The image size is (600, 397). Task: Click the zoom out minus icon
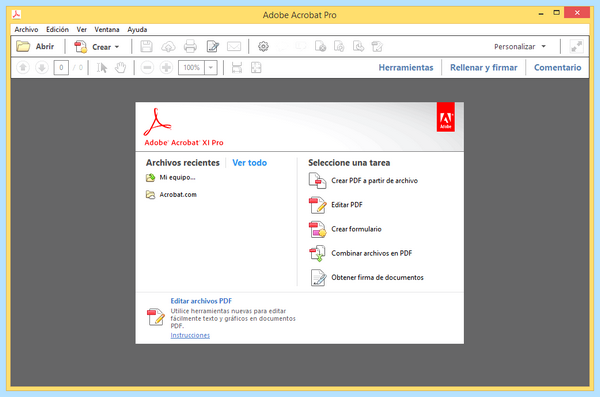point(147,68)
